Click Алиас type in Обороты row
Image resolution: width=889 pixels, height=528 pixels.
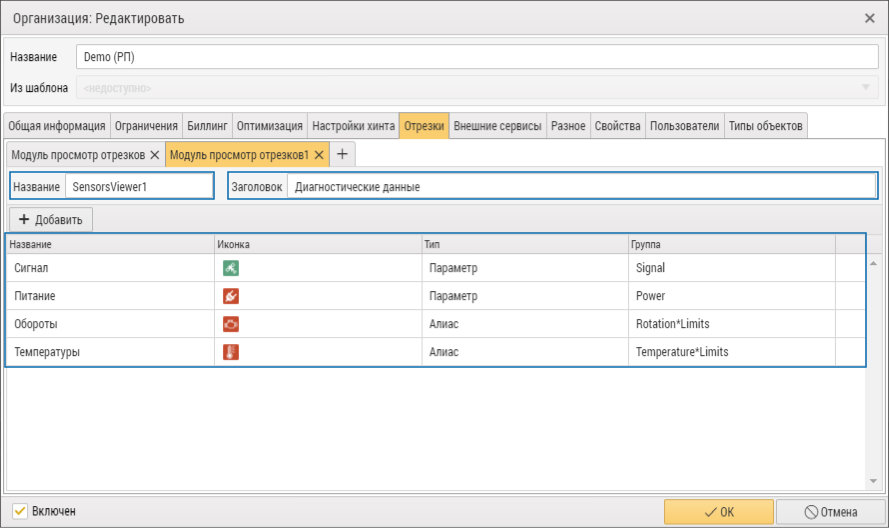444,324
